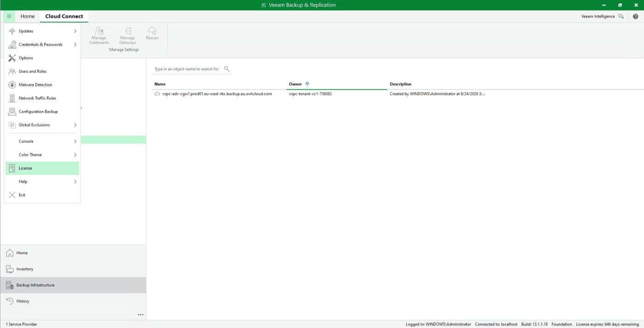Go to Home view in navigation pane
The width and height of the screenshot is (644, 328).
coord(73,253)
